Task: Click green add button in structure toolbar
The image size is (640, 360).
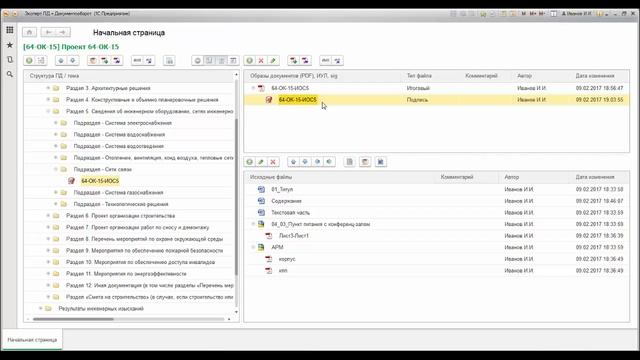Action: 29,61
